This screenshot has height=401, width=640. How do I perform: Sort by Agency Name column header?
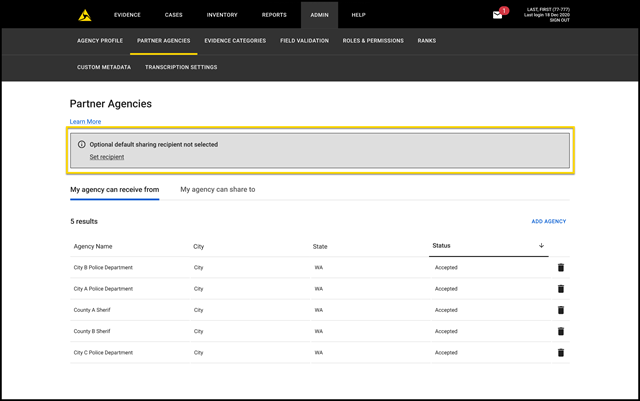point(93,246)
